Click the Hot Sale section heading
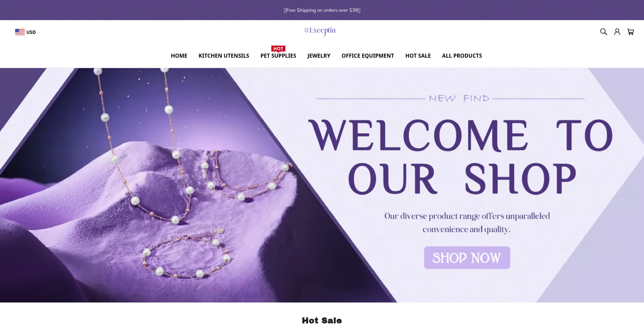This screenshot has width=644, height=333. (x=322, y=321)
